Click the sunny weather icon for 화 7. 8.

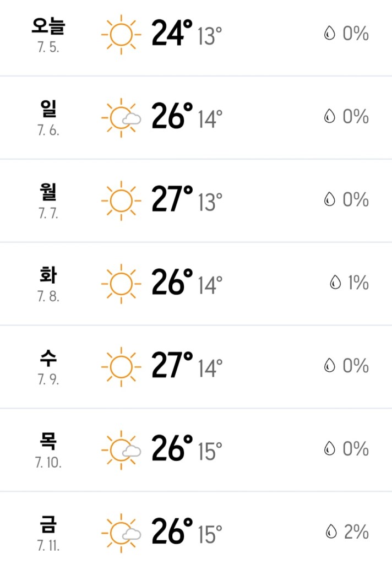pyautogui.click(x=121, y=283)
